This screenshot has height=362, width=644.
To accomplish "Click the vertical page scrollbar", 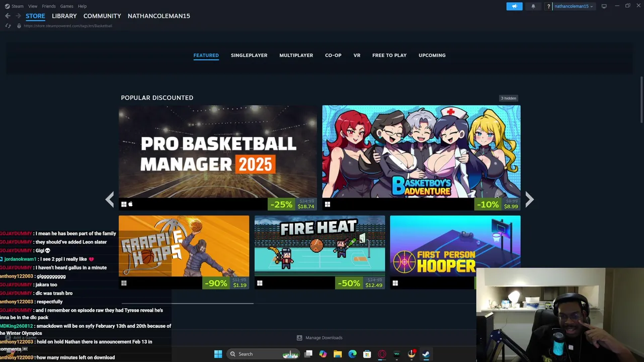I will [x=641, y=100].
